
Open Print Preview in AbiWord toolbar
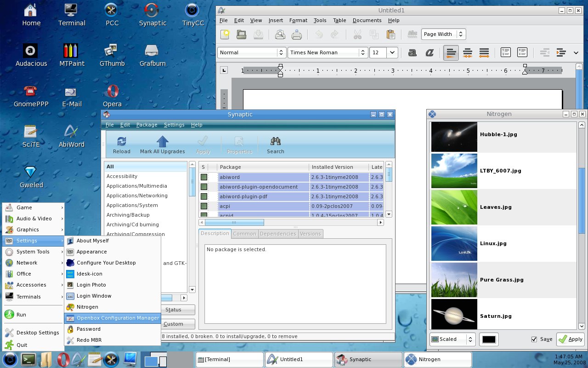coord(280,34)
